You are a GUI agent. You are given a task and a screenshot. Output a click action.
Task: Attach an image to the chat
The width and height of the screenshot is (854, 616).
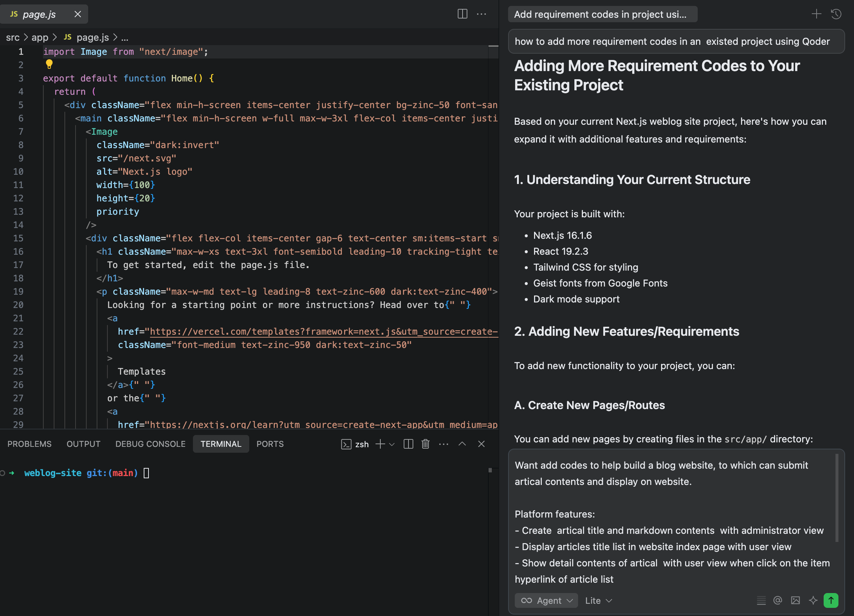[795, 600]
